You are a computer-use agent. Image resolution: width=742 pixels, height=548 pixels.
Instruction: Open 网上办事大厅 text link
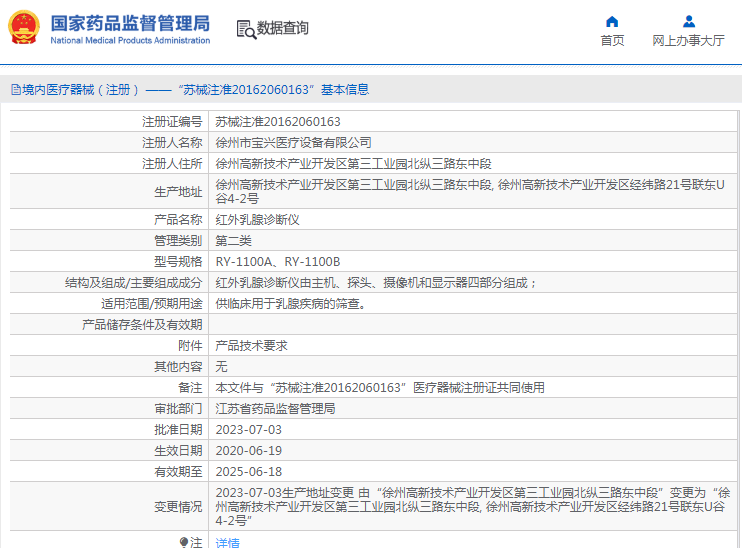(688, 41)
